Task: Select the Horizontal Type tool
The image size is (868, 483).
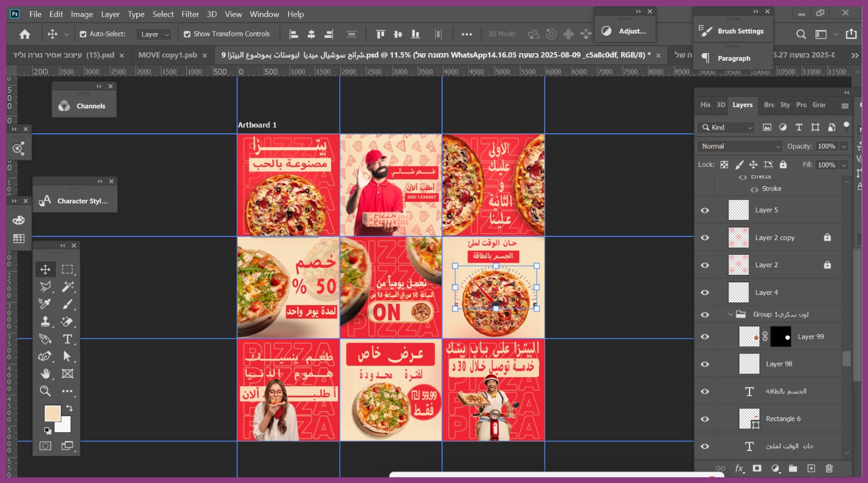Action: [x=68, y=339]
